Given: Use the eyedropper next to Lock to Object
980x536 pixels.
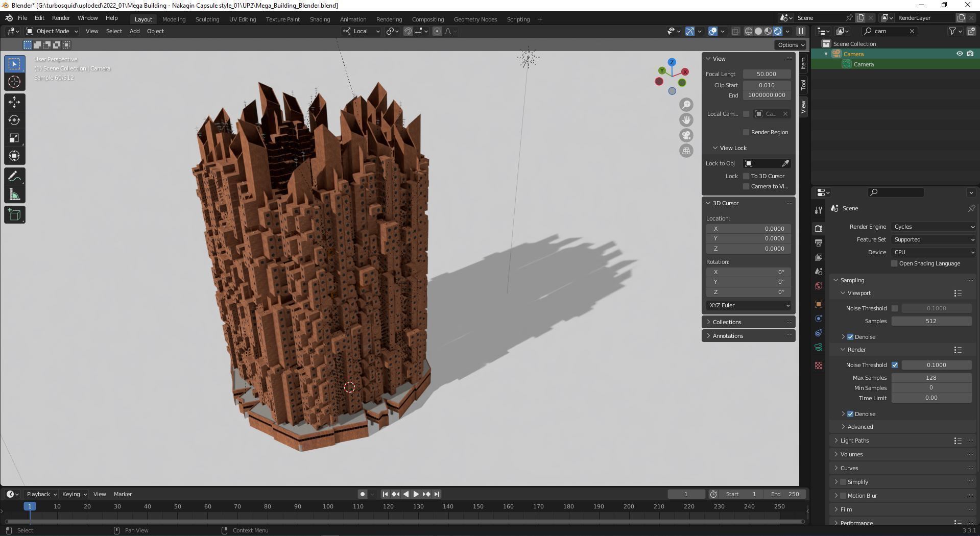Looking at the screenshot, I should pyautogui.click(x=785, y=163).
